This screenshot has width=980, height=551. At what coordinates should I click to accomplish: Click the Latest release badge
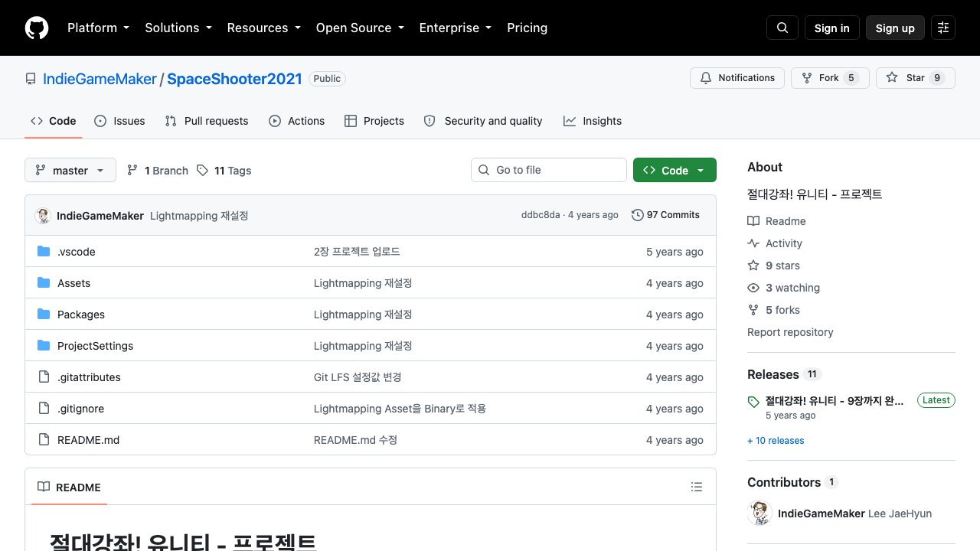936,400
